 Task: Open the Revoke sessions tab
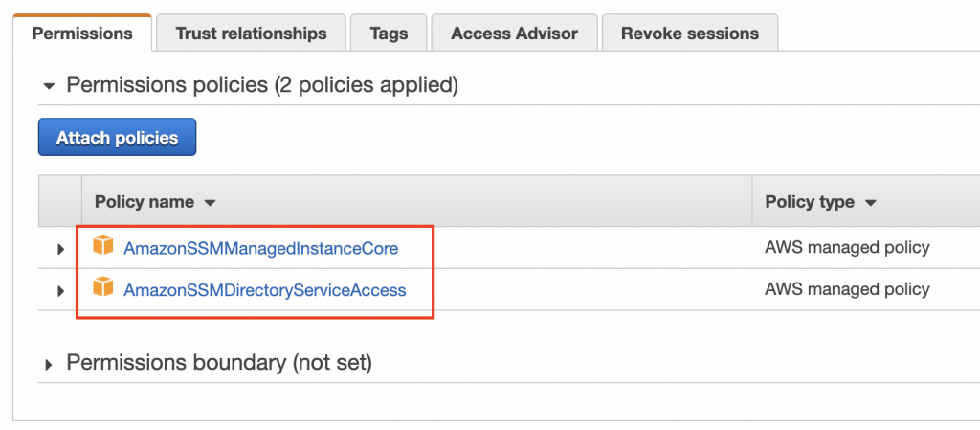pos(689,34)
